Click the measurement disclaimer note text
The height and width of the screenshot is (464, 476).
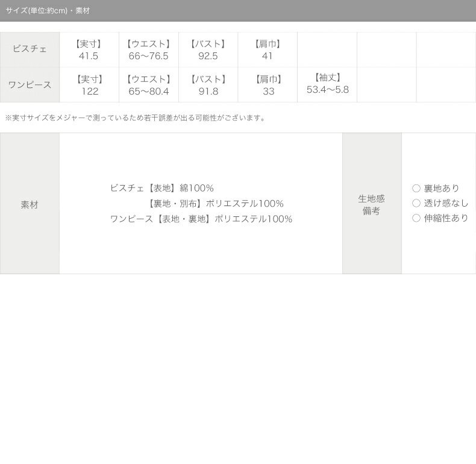coord(136,118)
